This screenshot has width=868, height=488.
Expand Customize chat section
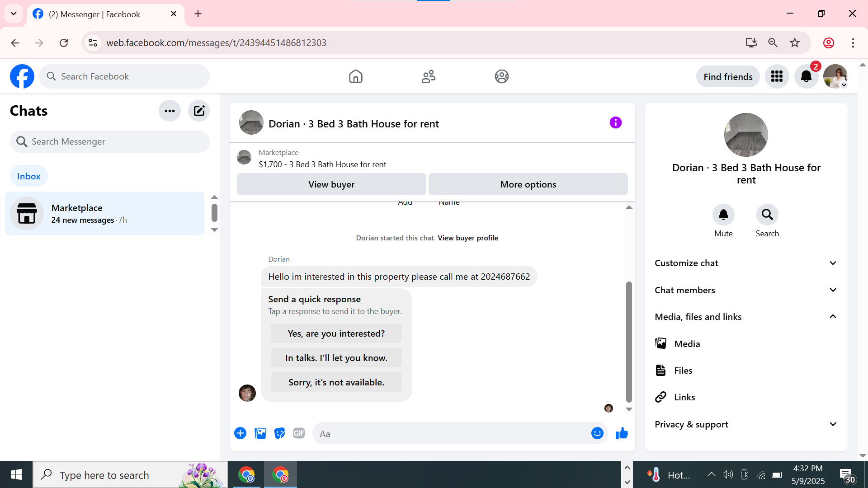[x=746, y=263]
